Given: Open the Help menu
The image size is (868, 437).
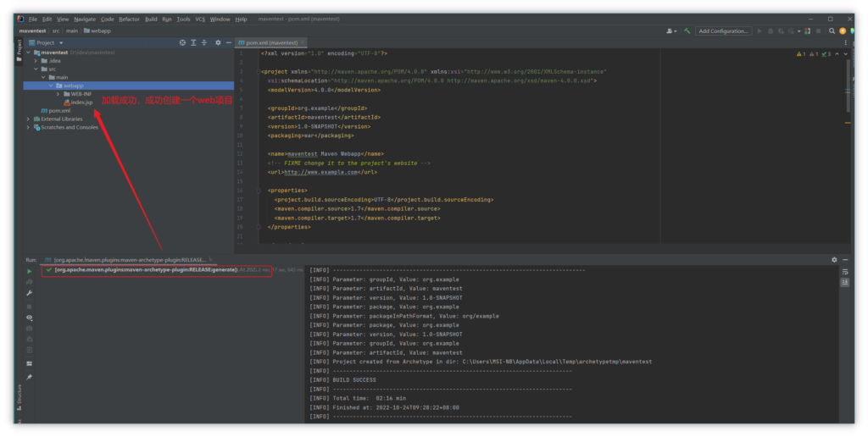Looking at the screenshot, I should click(241, 19).
